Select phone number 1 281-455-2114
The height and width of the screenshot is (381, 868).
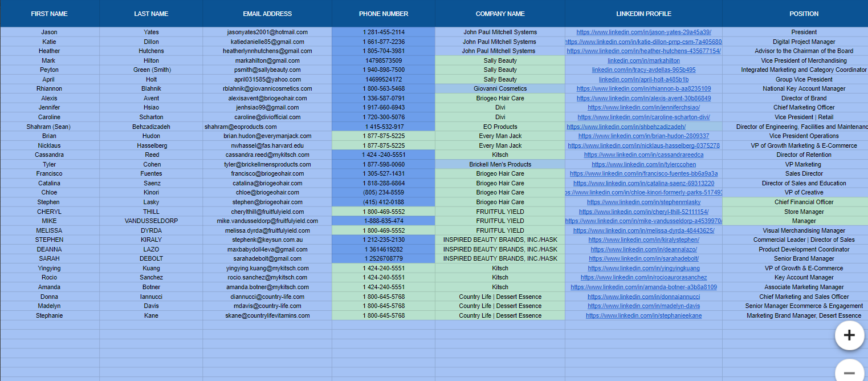pyautogui.click(x=384, y=33)
